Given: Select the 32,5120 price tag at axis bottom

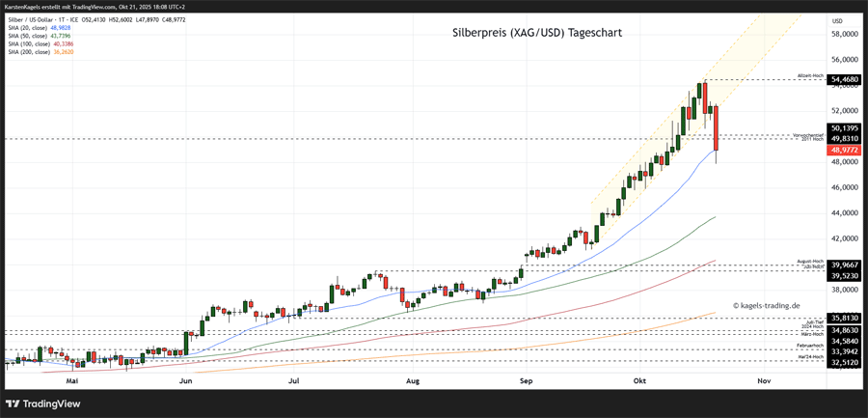Looking at the screenshot, I should tap(844, 361).
